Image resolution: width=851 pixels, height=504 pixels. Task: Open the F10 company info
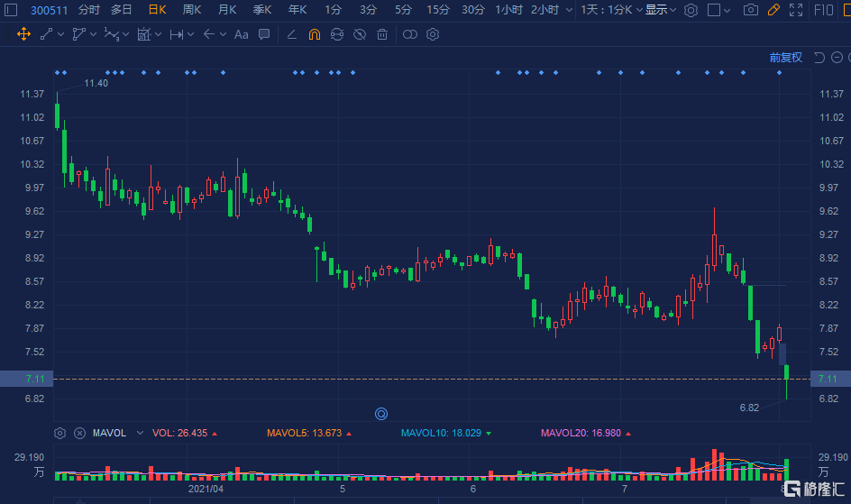coord(823,10)
